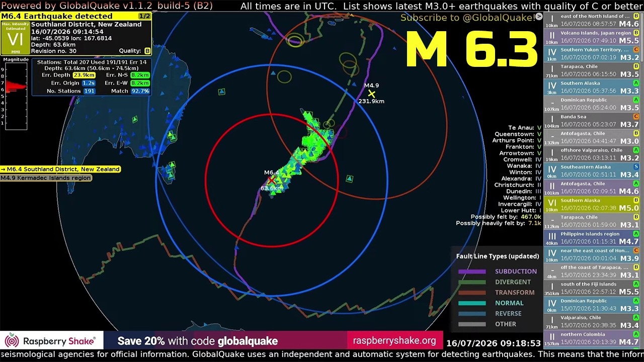Open northern Colombia M4.7 entry
The image size is (644, 362).
click(592, 338)
